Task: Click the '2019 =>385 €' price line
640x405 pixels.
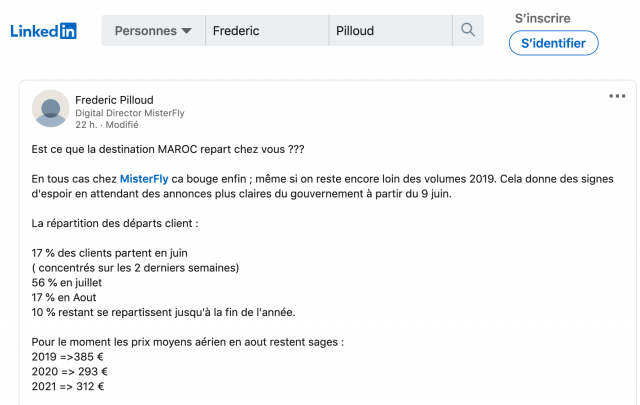Action: (67, 357)
